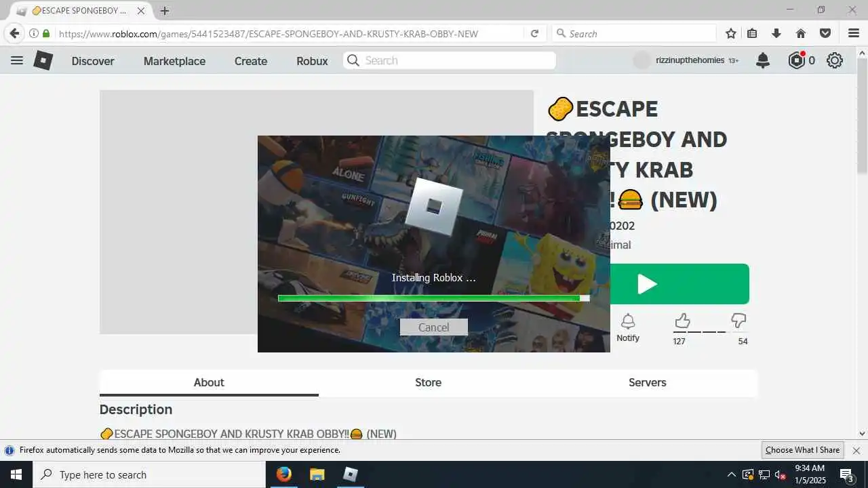Go to Firefox home page icon
This screenshot has height=488, width=868.
(x=801, y=33)
